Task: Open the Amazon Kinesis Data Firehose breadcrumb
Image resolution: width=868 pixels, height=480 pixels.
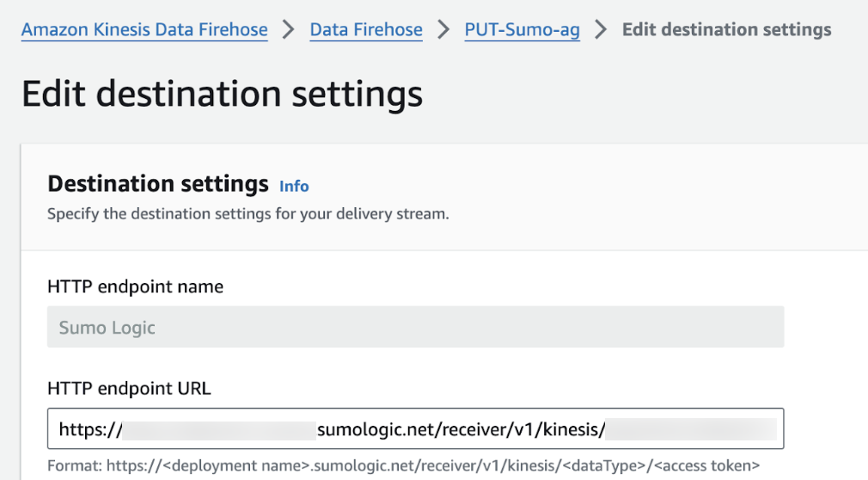Action: [x=144, y=30]
